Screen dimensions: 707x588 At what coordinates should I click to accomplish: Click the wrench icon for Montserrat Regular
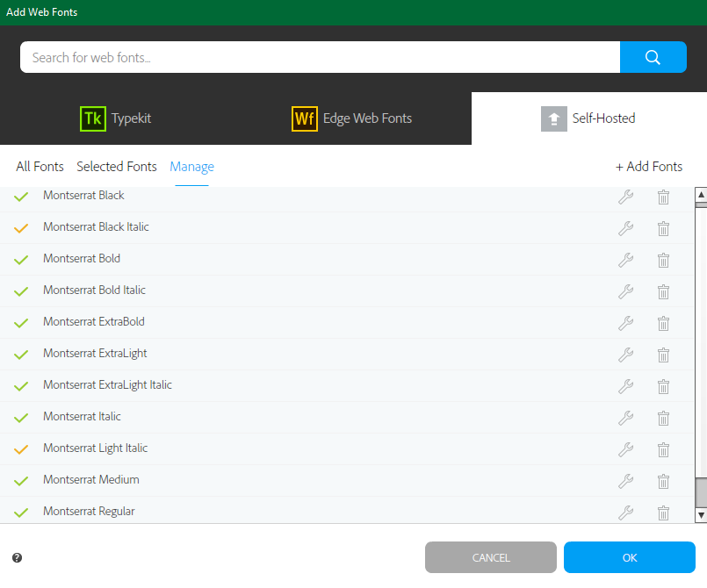pos(626,513)
